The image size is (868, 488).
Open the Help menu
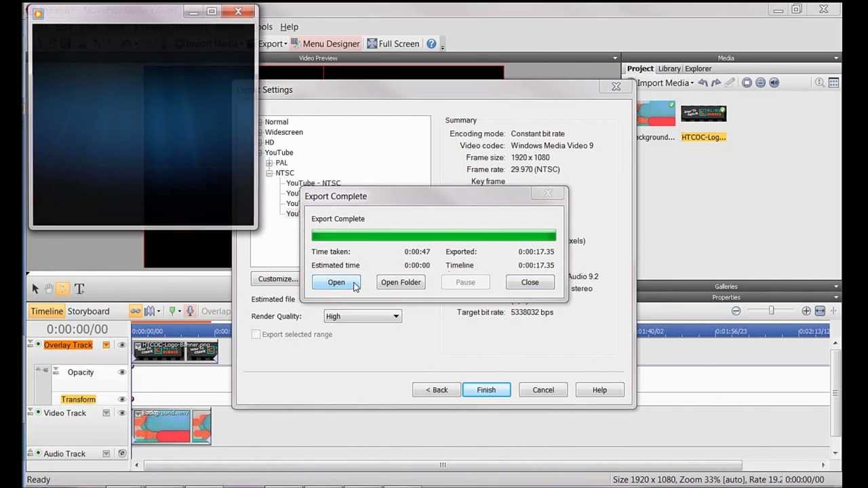click(x=289, y=27)
